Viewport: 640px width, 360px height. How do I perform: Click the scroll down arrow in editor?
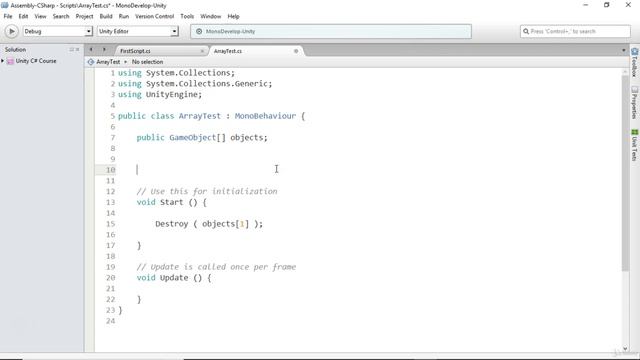(x=625, y=349)
